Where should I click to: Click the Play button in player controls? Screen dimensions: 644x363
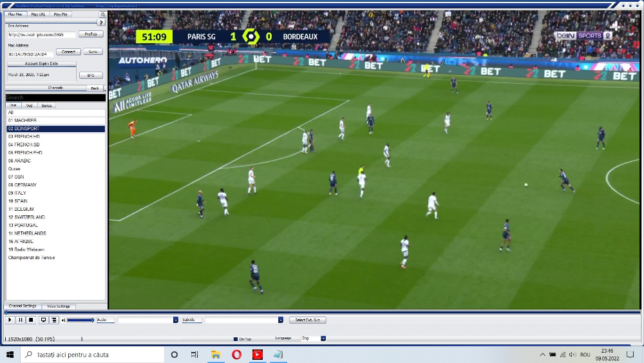[10, 320]
